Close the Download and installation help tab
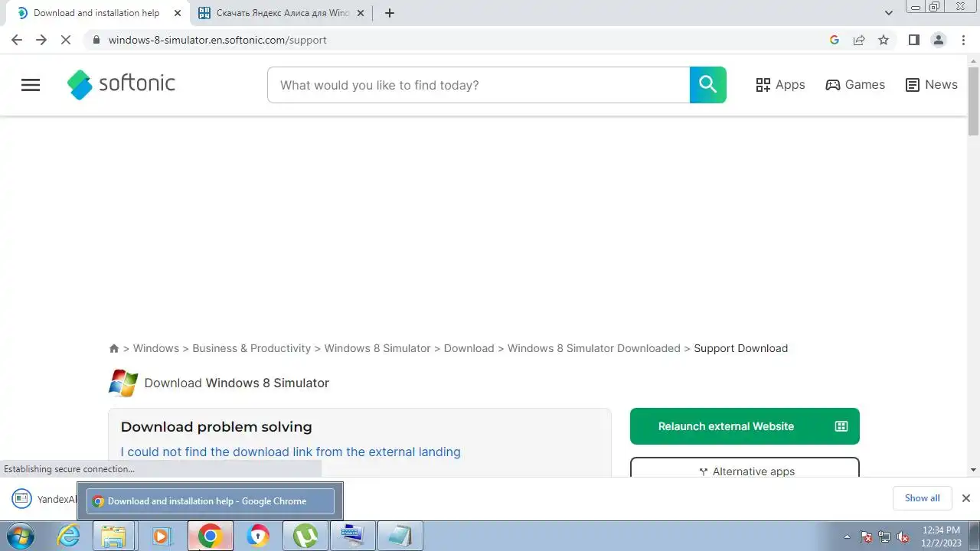The image size is (980, 551). 178,13
